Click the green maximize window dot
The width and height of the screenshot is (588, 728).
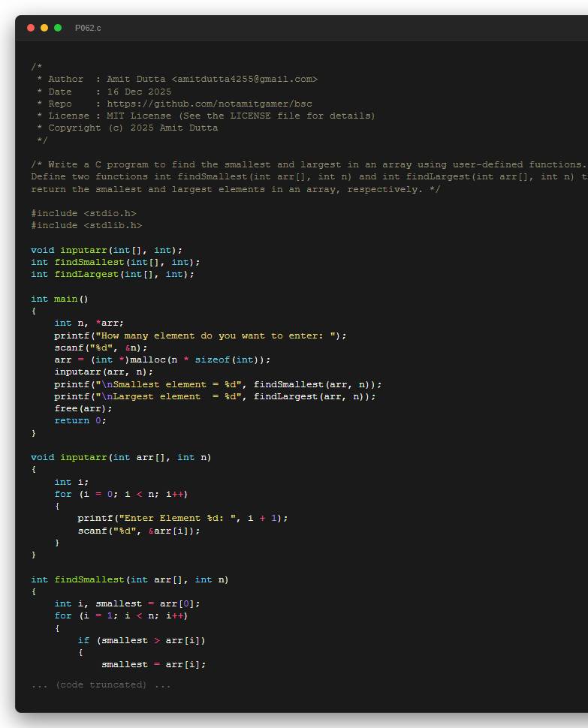(58, 28)
